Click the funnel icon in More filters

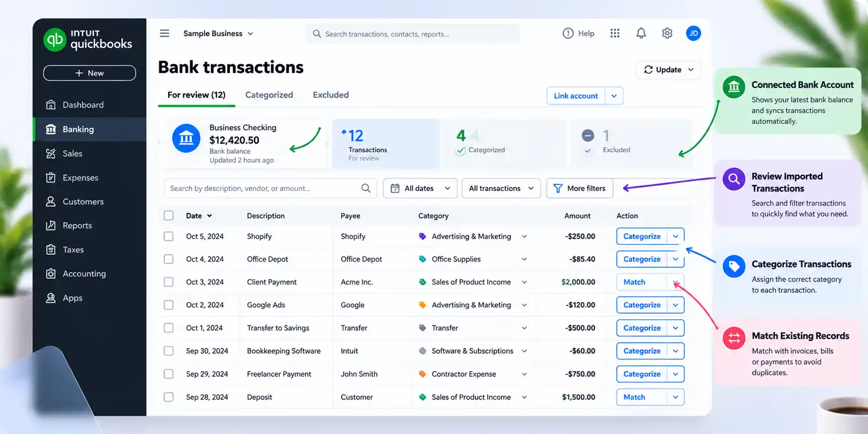[558, 188]
